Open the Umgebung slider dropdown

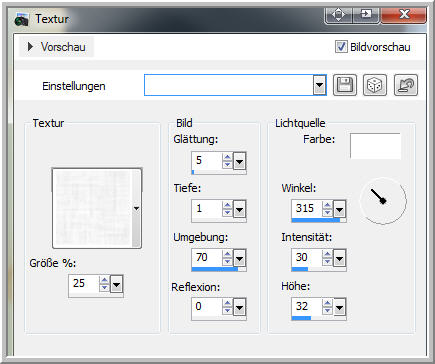(x=239, y=258)
